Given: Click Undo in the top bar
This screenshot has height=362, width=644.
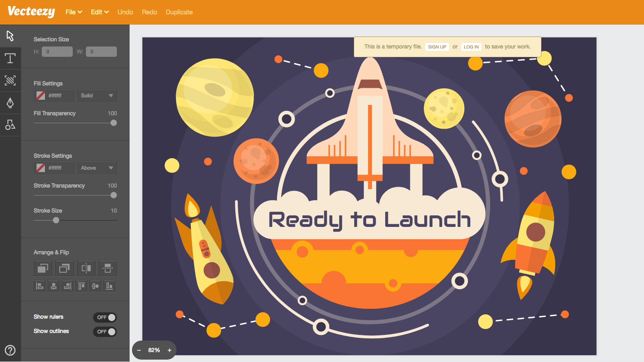Looking at the screenshot, I should (x=125, y=12).
